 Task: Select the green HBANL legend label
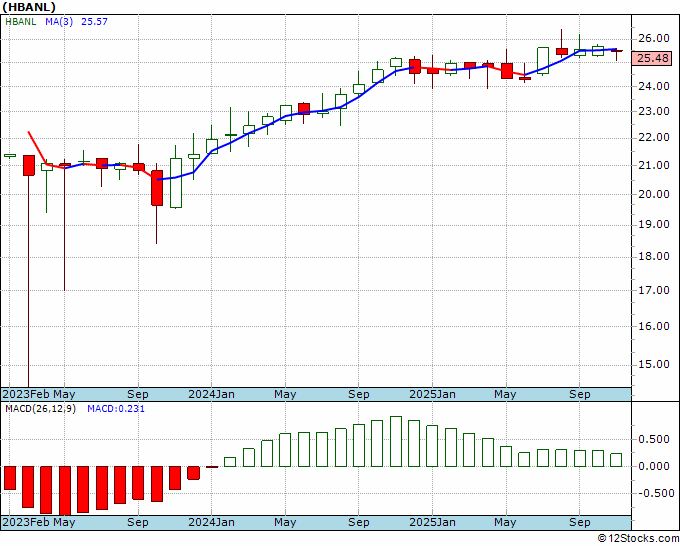(x=20, y=21)
